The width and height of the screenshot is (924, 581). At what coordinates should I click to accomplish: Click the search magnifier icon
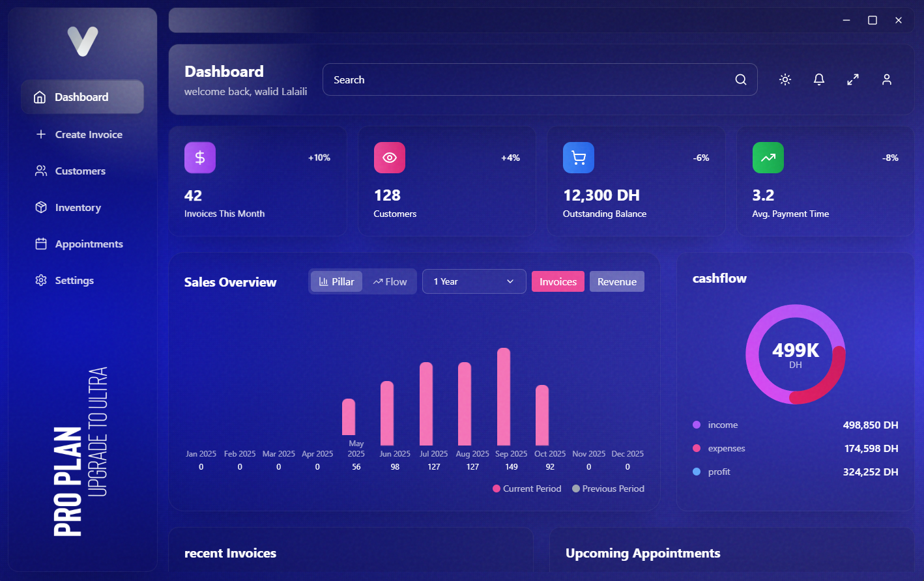[741, 79]
